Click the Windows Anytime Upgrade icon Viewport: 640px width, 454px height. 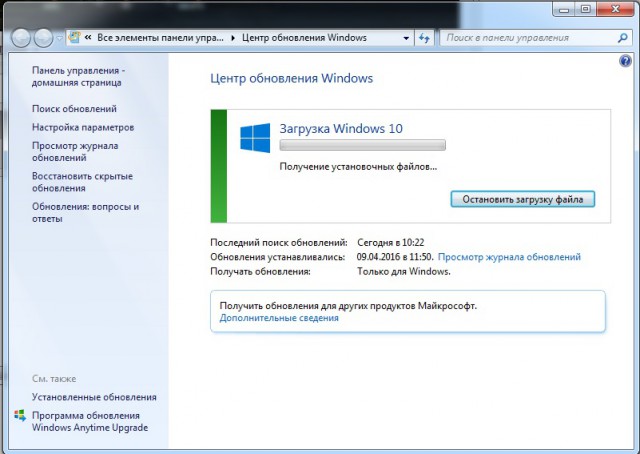[x=20, y=416]
